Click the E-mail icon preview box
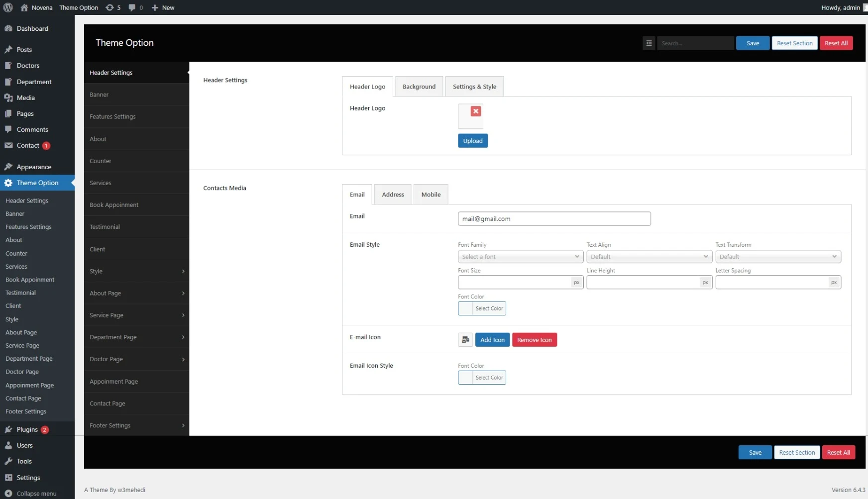The width and height of the screenshot is (868, 499). tap(465, 340)
